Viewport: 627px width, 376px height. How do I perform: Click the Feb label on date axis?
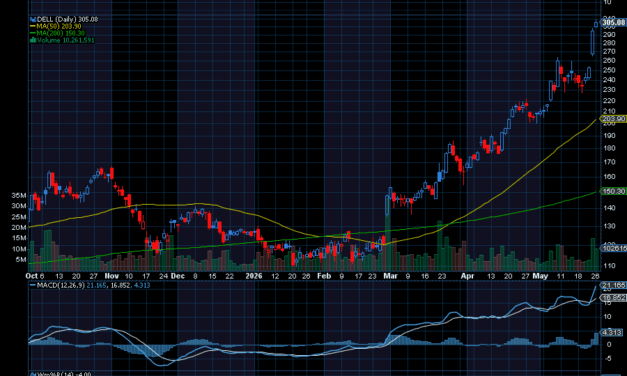324,276
